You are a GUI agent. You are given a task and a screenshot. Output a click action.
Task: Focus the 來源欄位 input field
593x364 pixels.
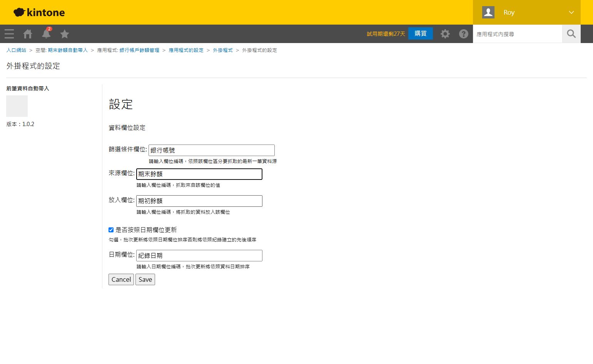(x=199, y=174)
